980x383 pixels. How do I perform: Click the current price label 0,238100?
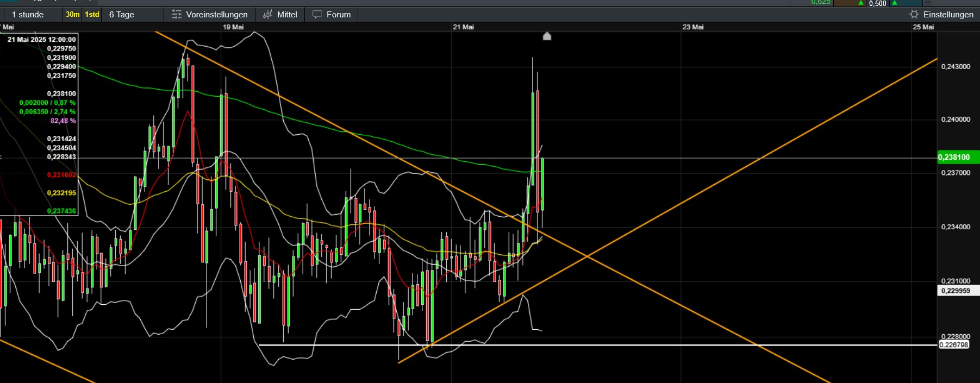[958, 158]
